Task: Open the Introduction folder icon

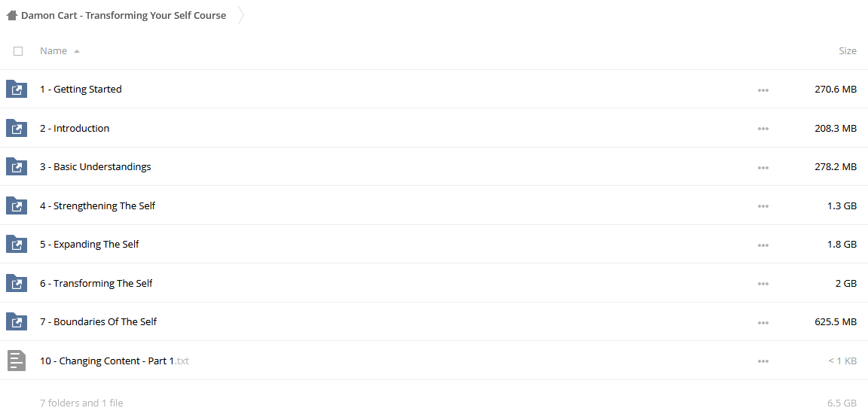Action: tap(17, 128)
